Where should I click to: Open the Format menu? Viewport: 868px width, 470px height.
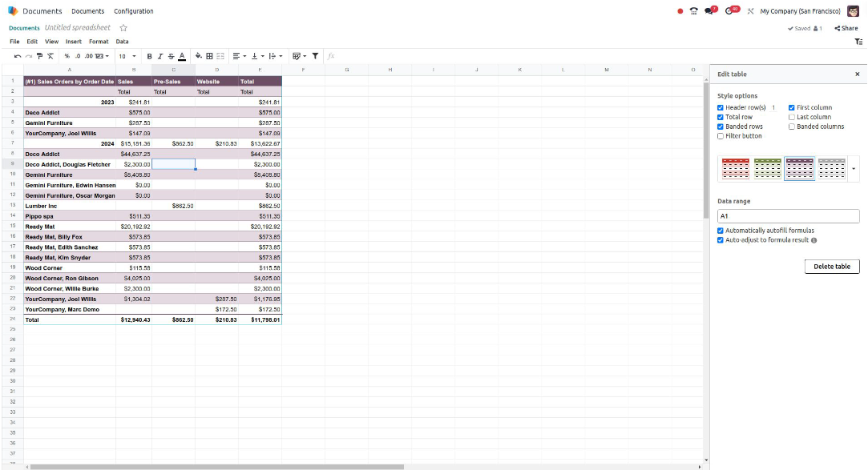click(x=99, y=42)
